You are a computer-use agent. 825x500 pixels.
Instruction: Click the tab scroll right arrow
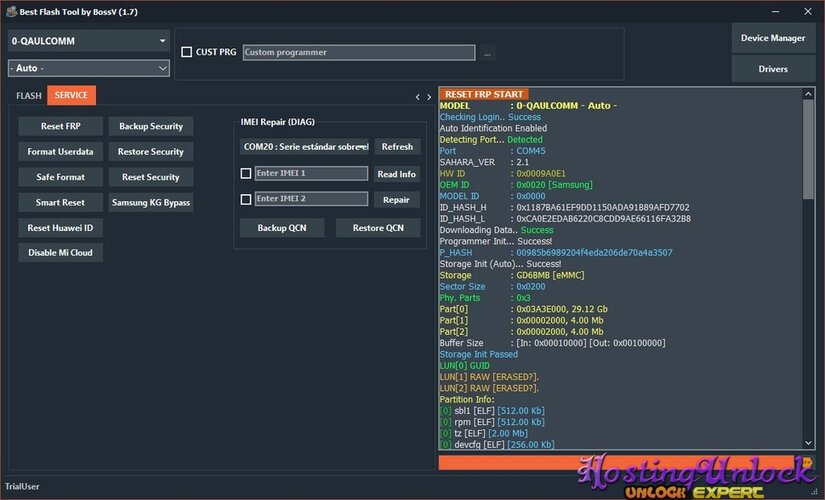[429, 97]
